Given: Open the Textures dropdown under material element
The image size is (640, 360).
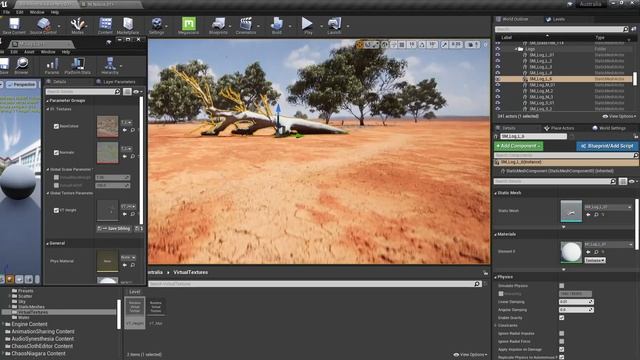Looking at the screenshot, I should coord(595,260).
